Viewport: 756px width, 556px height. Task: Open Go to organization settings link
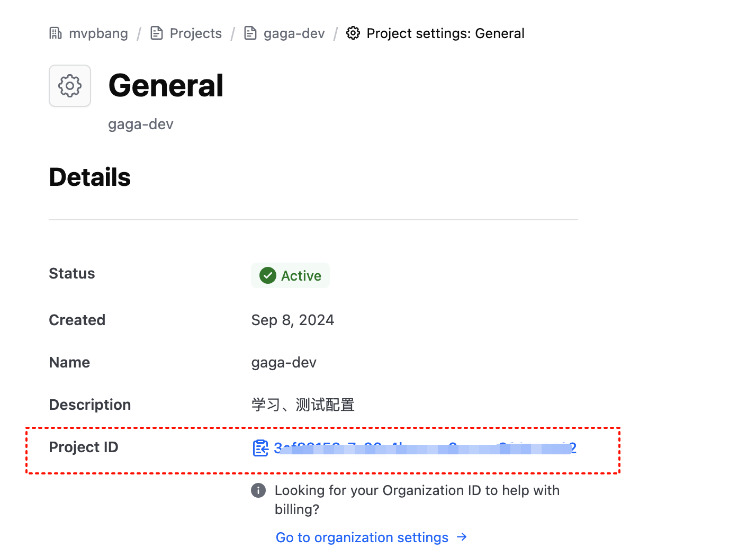[362, 537]
